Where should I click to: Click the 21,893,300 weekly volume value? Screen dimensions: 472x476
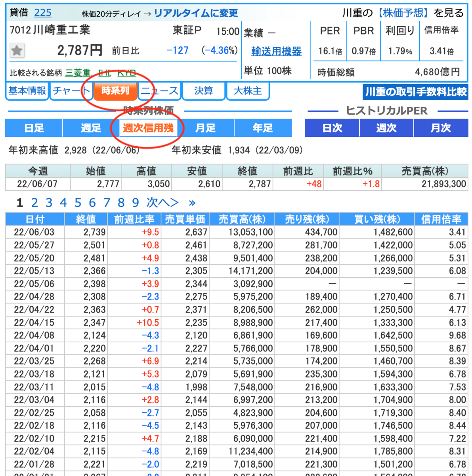[444, 184]
